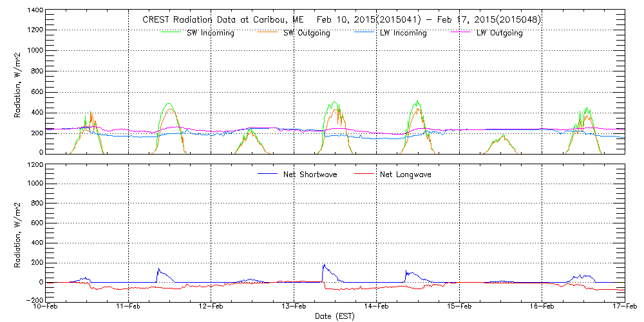644x322 pixels.
Task: Click the 10-Feb date tick label
Action: (45, 307)
